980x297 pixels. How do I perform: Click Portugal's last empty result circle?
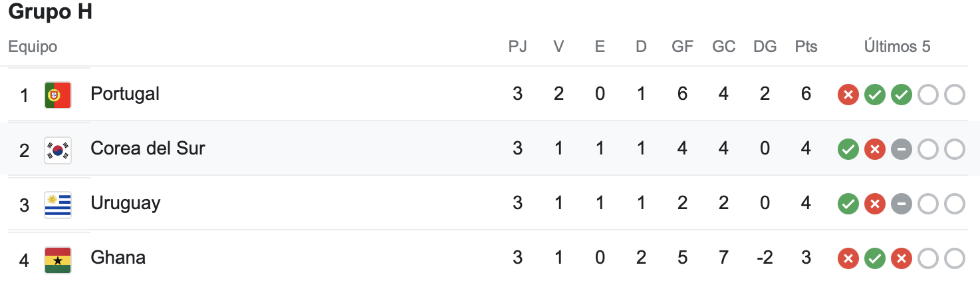[954, 95]
